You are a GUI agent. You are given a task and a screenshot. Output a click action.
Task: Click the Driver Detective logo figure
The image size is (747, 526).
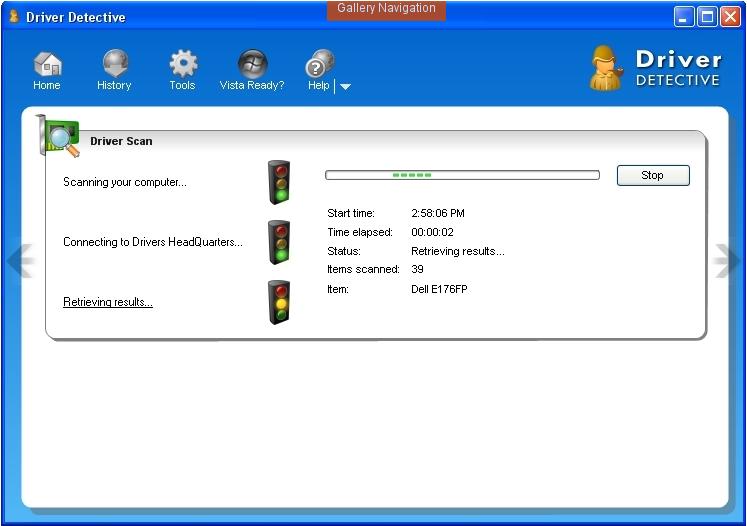606,68
